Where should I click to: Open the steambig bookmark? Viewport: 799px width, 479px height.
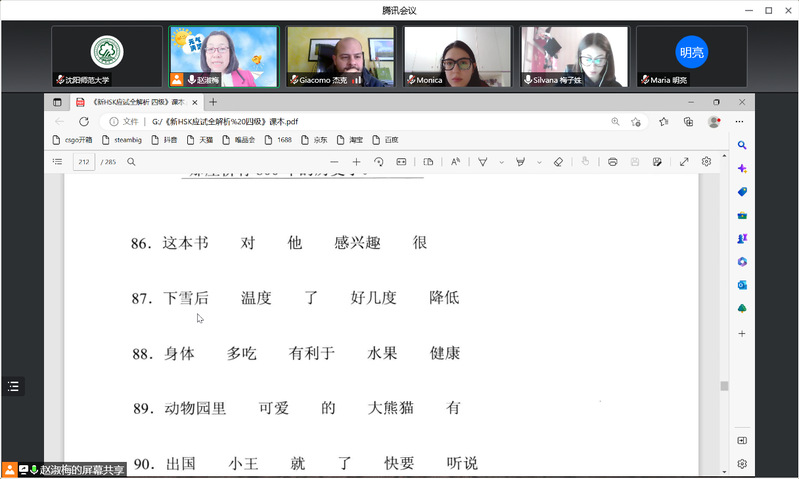(x=122, y=140)
